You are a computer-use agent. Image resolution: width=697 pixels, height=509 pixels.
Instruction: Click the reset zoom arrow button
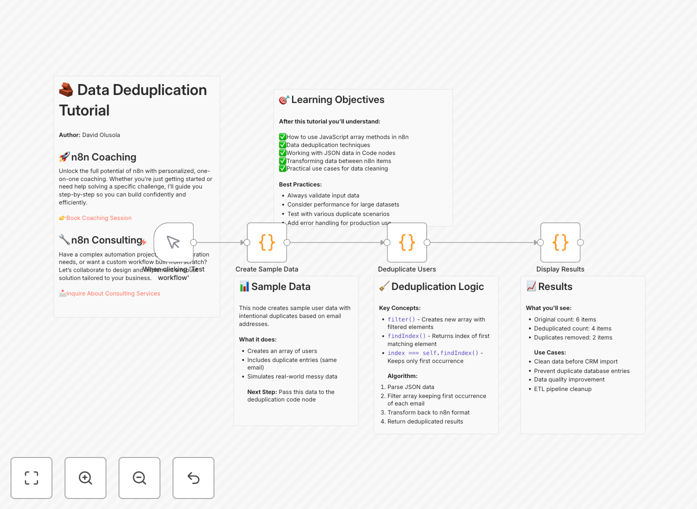click(193, 478)
